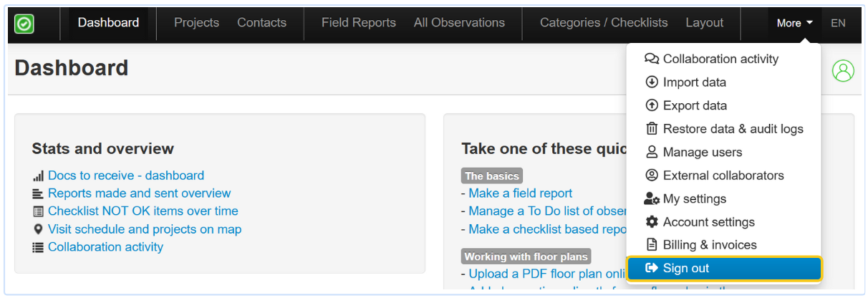The height and width of the screenshot is (298, 868).
Task: Click the Sign out arrow icon
Action: click(652, 268)
